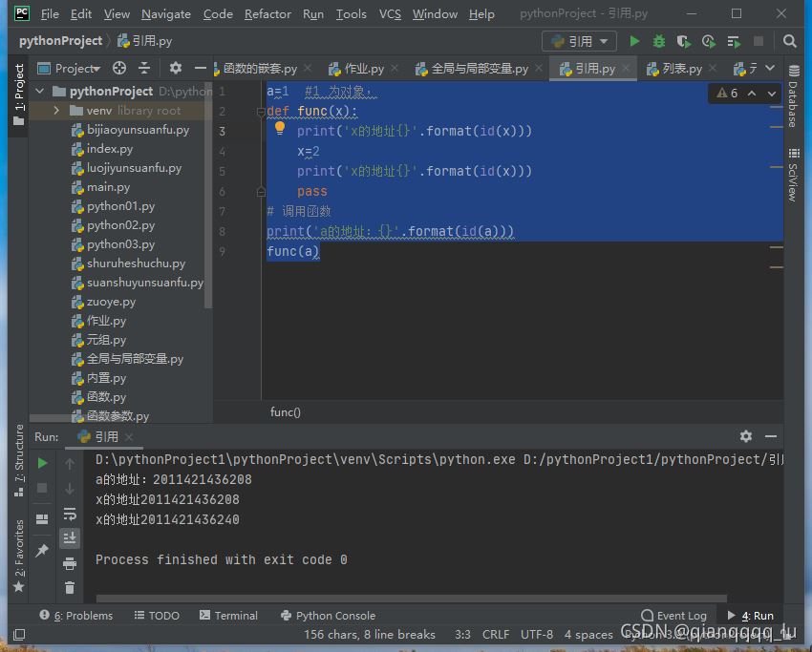Toggle soft-wrap in the Run console

70,514
